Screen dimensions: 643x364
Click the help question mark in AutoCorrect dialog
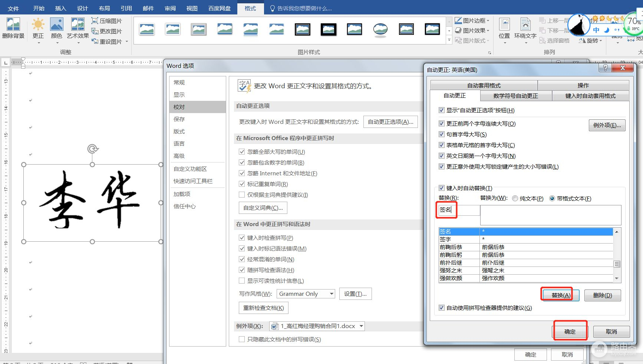[x=605, y=68]
